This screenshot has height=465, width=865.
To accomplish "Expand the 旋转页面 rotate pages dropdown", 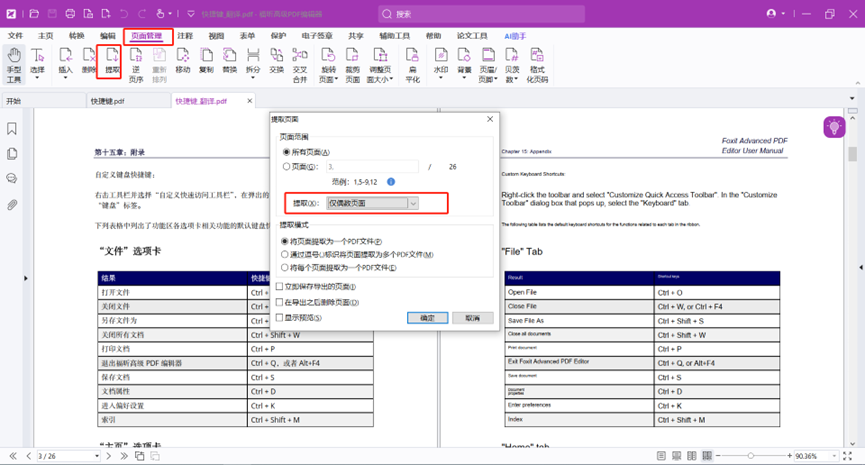I will [x=336, y=79].
